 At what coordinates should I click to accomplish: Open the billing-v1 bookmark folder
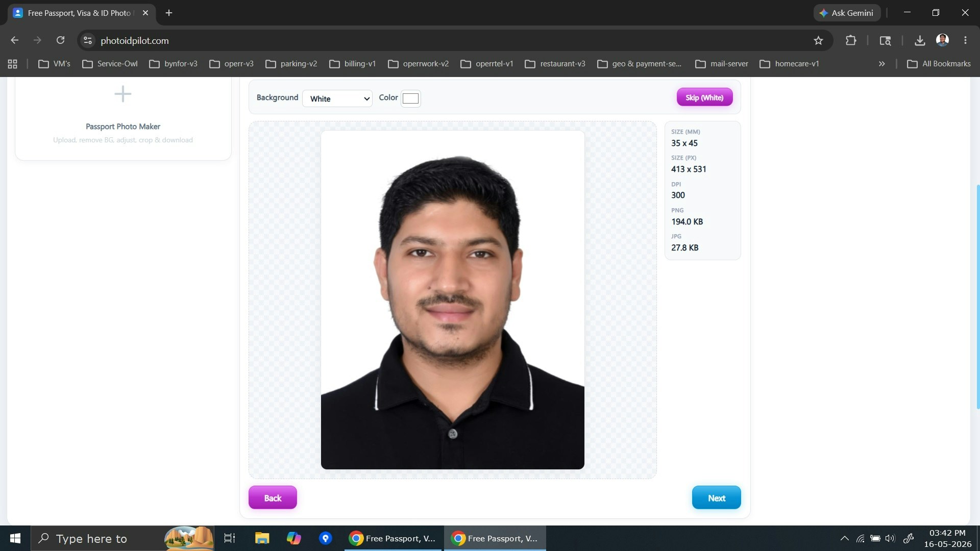pos(352,64)
